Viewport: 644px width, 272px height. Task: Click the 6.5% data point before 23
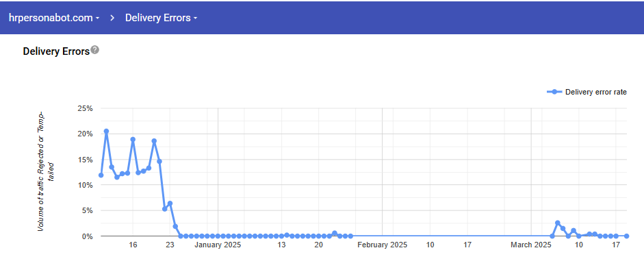[170, 203]
